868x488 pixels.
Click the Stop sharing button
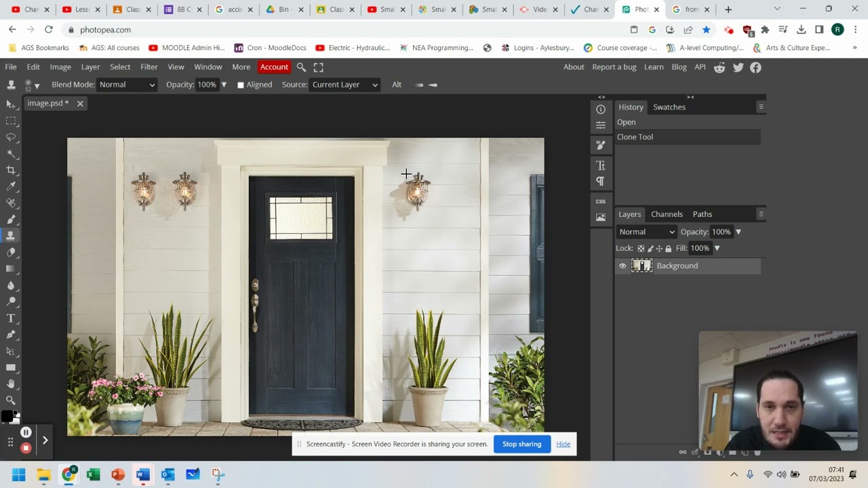521,444
